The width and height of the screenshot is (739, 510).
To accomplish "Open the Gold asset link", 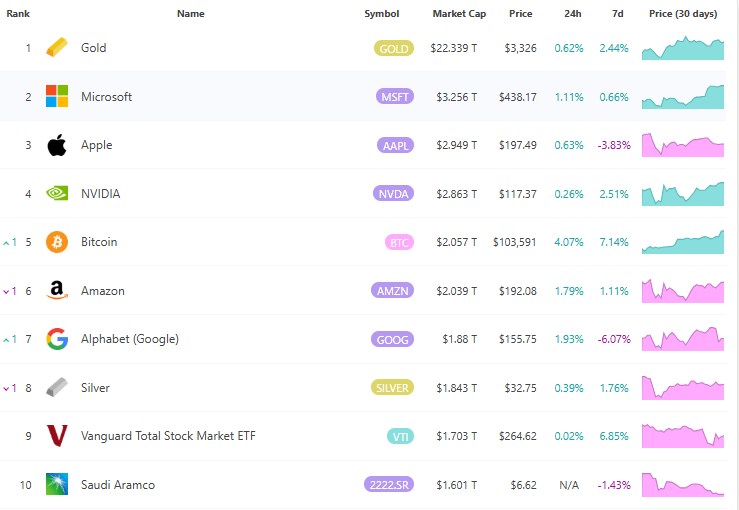I will tap(93, 48).
